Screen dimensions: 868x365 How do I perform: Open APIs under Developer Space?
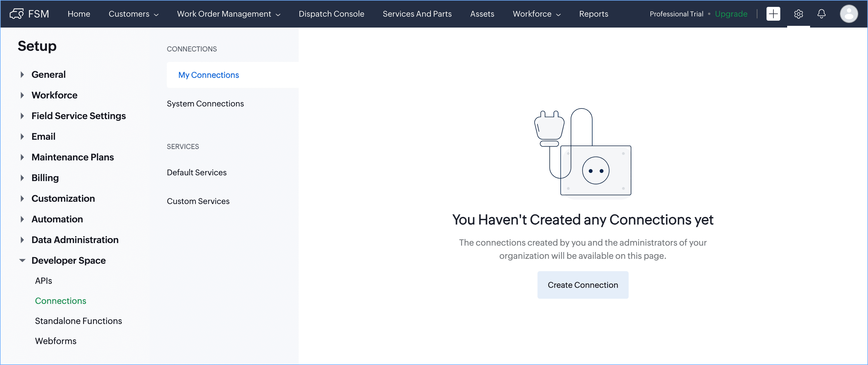[x=44, y=281]
